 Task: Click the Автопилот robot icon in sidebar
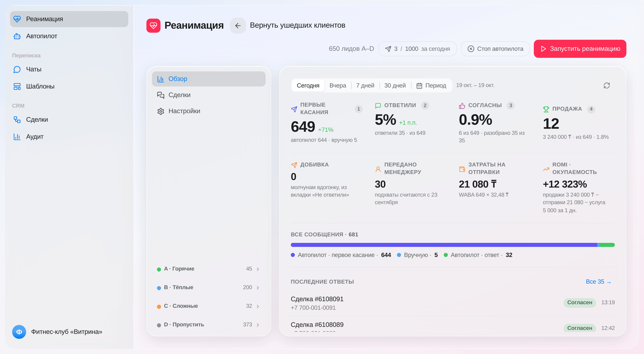pos(17,36)
